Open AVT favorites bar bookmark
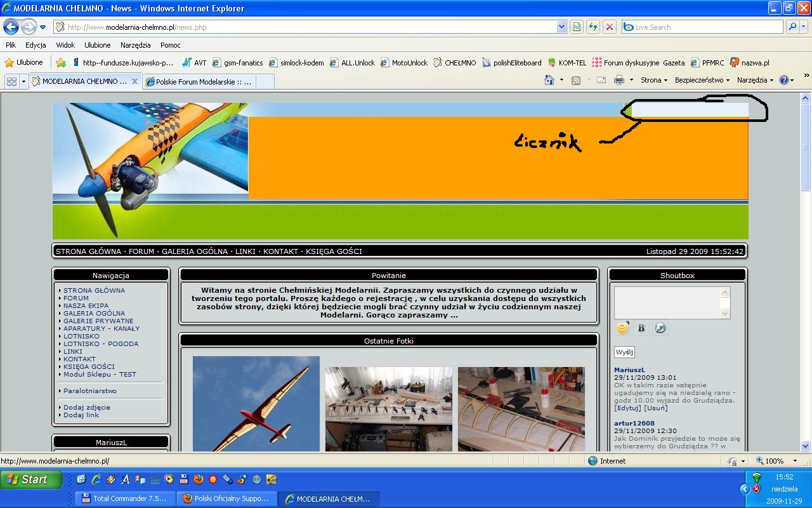The width and height of the screenshot is (812, 508). point(193,63)
